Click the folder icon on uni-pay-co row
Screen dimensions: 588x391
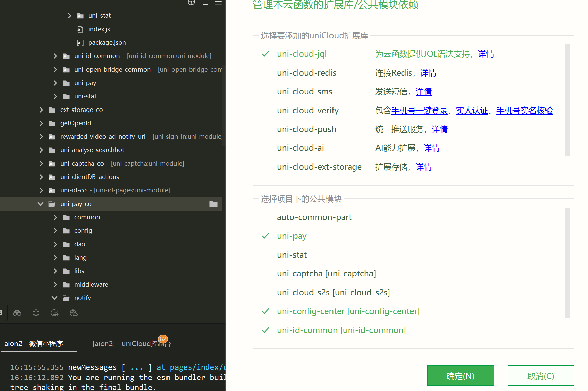coord(213,204)
